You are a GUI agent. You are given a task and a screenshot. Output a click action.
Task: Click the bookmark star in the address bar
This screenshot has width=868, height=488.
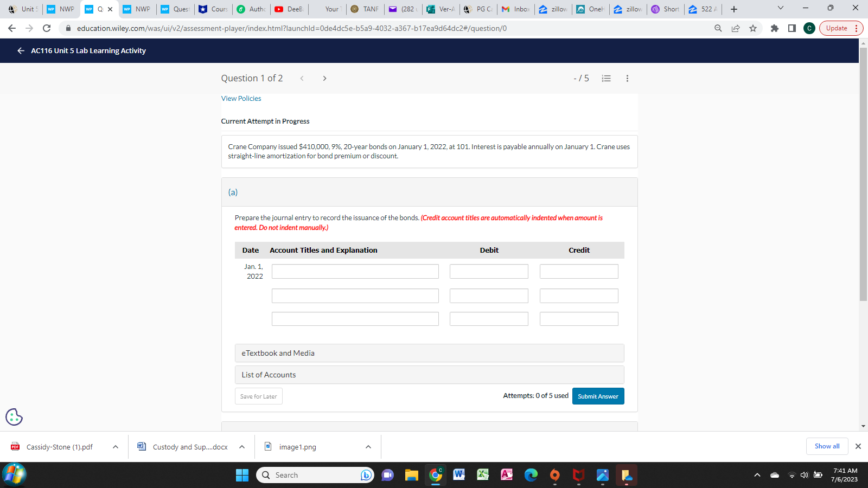[753, 28]
